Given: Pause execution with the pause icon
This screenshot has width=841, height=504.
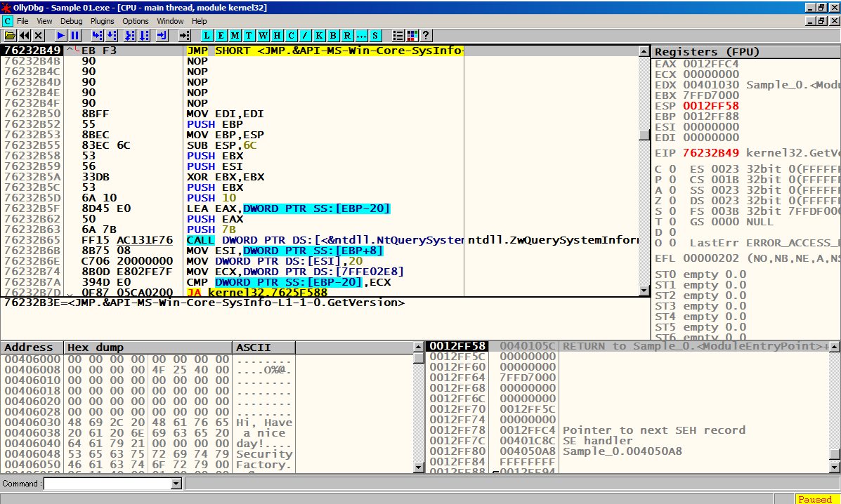Looking at the screenshot, I should 74,35.
